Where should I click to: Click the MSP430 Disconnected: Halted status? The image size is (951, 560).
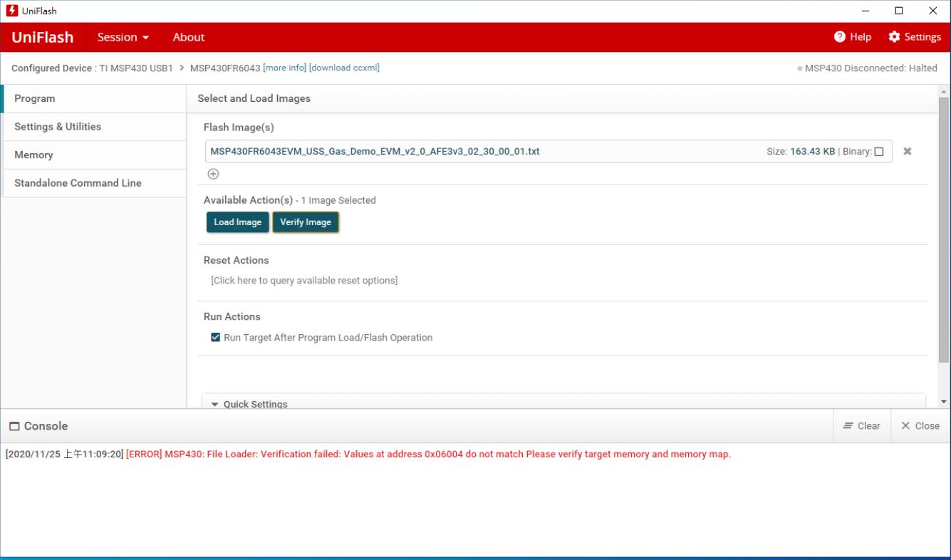[867, 68]
